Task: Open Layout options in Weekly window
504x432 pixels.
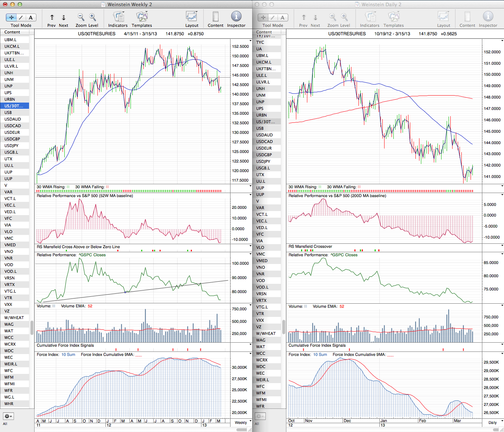Action: [x=192, y=17]
